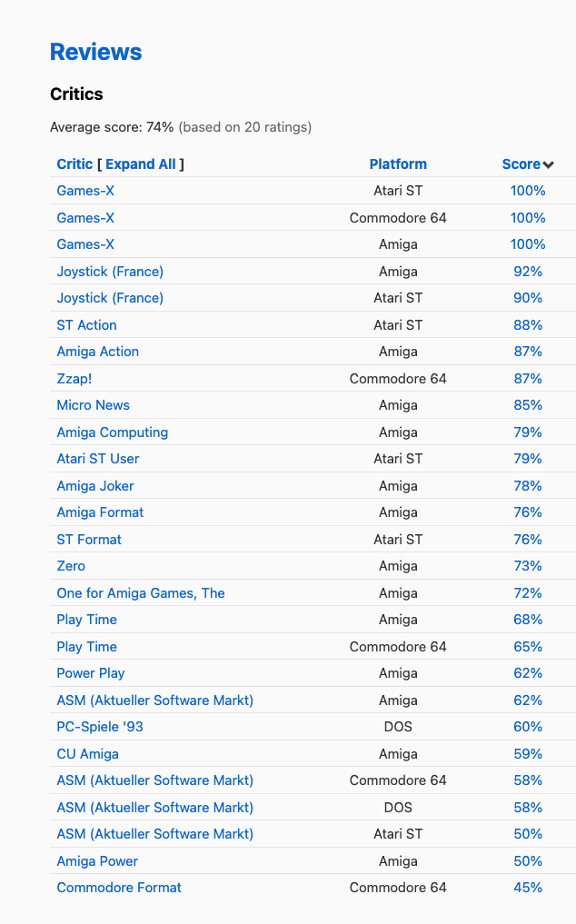The height and width of the screenshot is (924, 576).
Task: Click the 92% Joystick score
Action: point(528,272)
